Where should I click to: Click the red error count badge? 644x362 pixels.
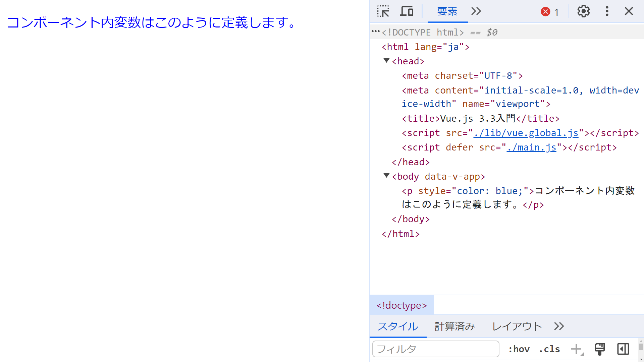tap(549, 12)
